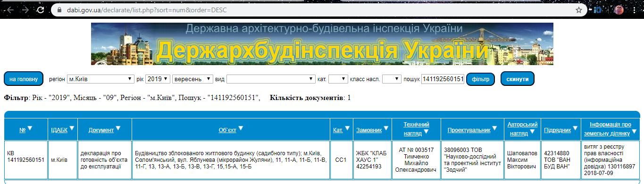Click the sort triangle next to № column

tap(30, 128)
